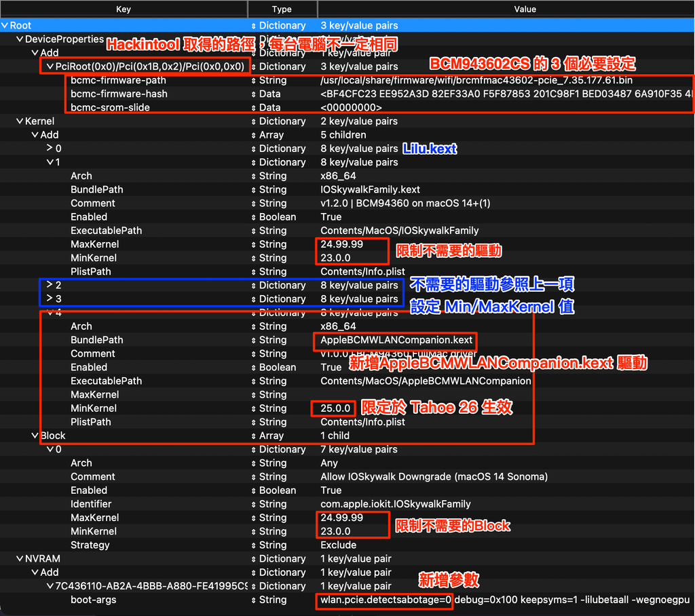Collapse Kernel Add item 1

click(50, 162)
